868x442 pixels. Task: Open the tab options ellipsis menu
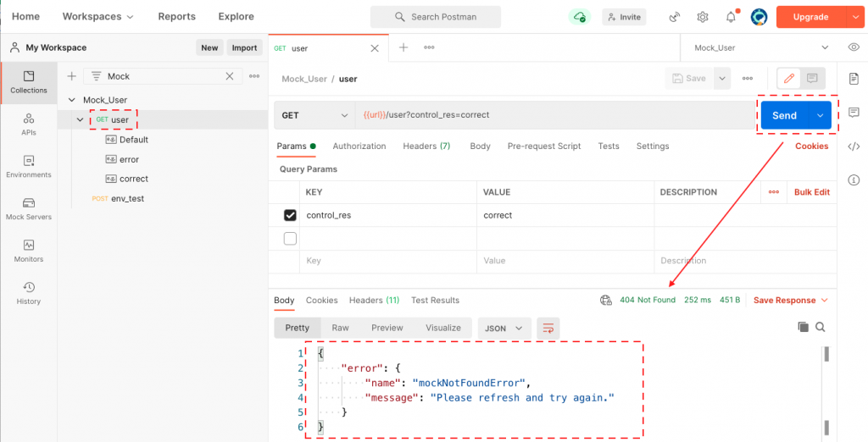(429, 47)
